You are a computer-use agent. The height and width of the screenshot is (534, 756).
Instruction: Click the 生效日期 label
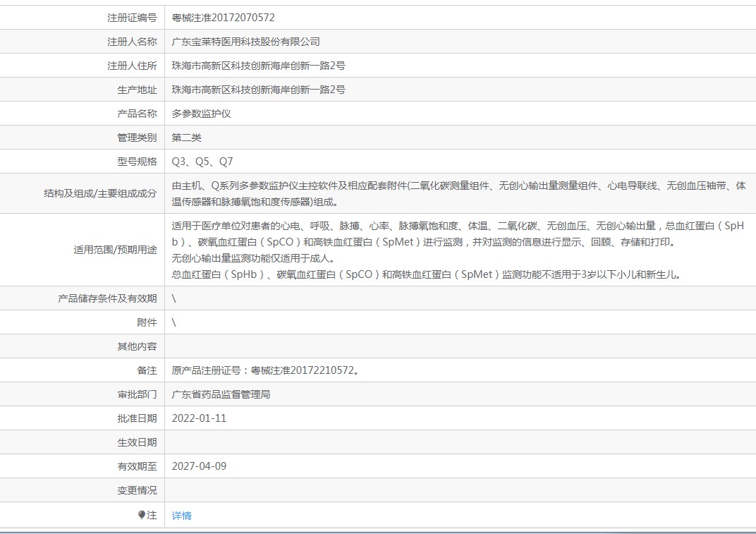(x=137, y=442)
